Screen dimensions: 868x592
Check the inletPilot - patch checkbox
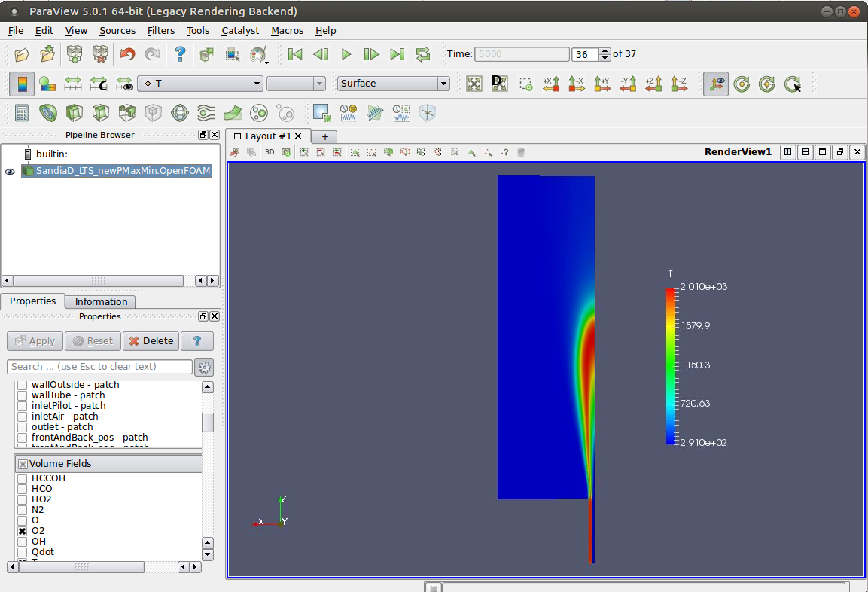coord(22,406)
